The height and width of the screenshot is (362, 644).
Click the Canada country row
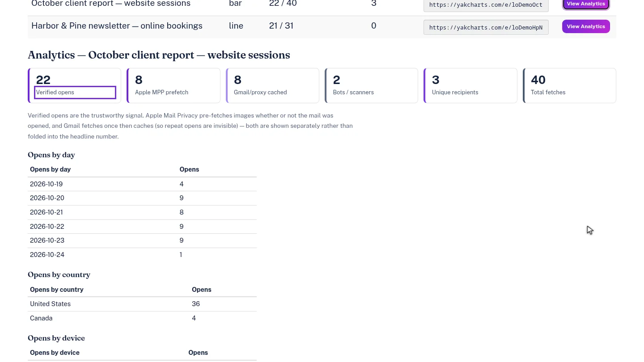142,318
